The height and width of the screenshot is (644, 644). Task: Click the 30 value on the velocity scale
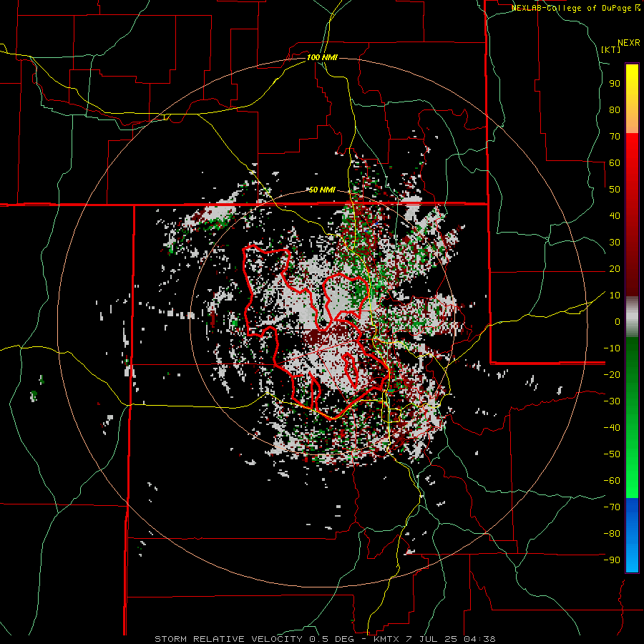coord(615,243)
